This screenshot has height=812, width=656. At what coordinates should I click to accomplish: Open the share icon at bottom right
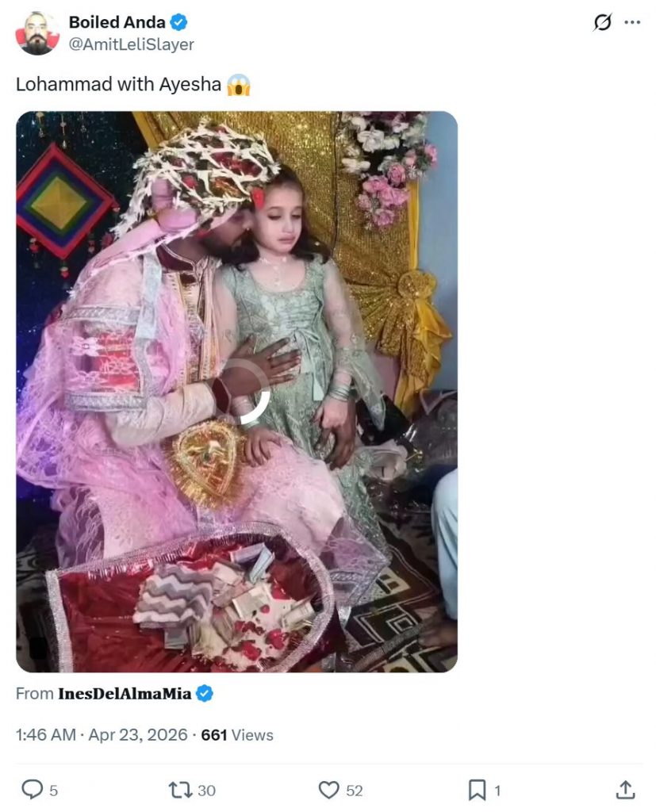[x=625, y=789]
